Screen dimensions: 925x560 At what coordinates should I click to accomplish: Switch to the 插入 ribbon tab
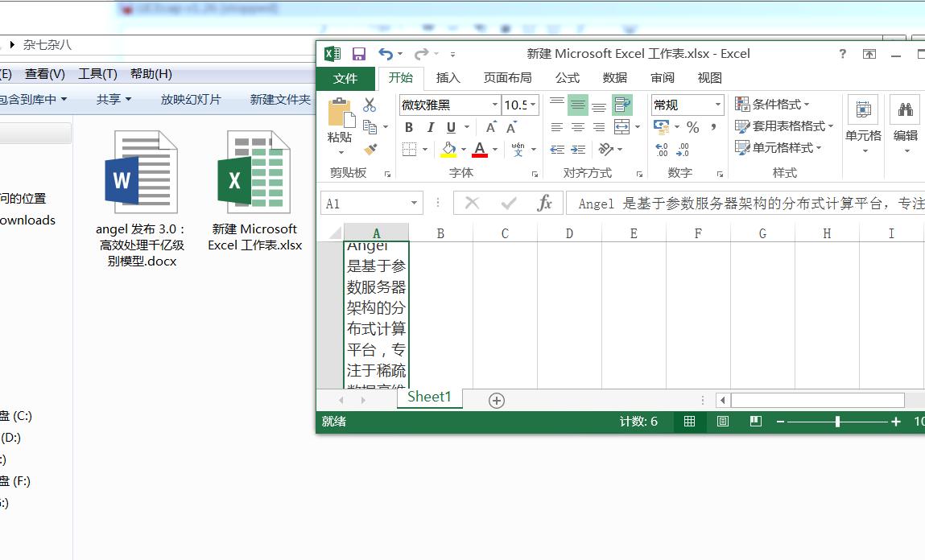[448, 78]
